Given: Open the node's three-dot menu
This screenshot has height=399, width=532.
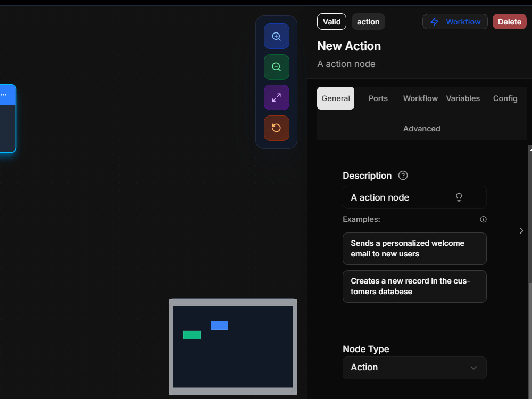Looking at the screenshot, I should point(4,95).
